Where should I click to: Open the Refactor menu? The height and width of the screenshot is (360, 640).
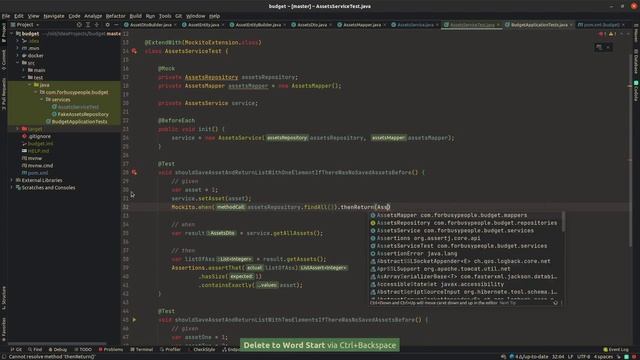(x=116, y=16)
